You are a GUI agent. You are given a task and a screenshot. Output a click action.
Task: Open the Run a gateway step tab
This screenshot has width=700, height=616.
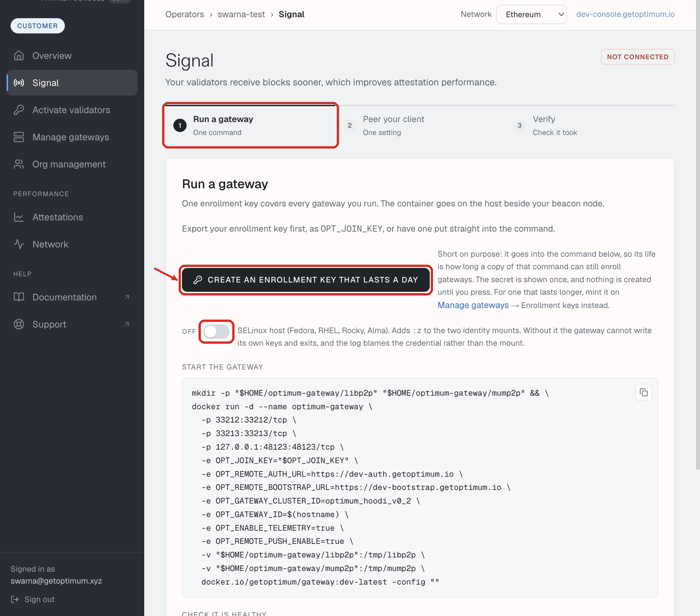(250, 125)
